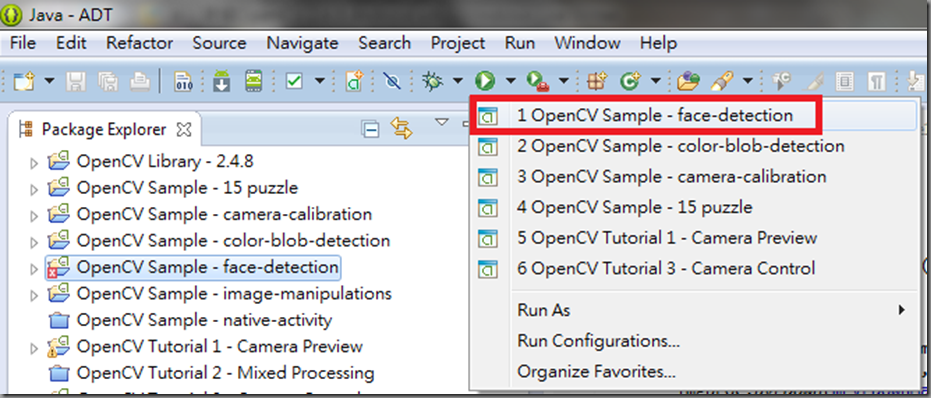Screen dimensions: 931x398
Task: Select the Package Explorer tab
Action: tap(104, 129)
